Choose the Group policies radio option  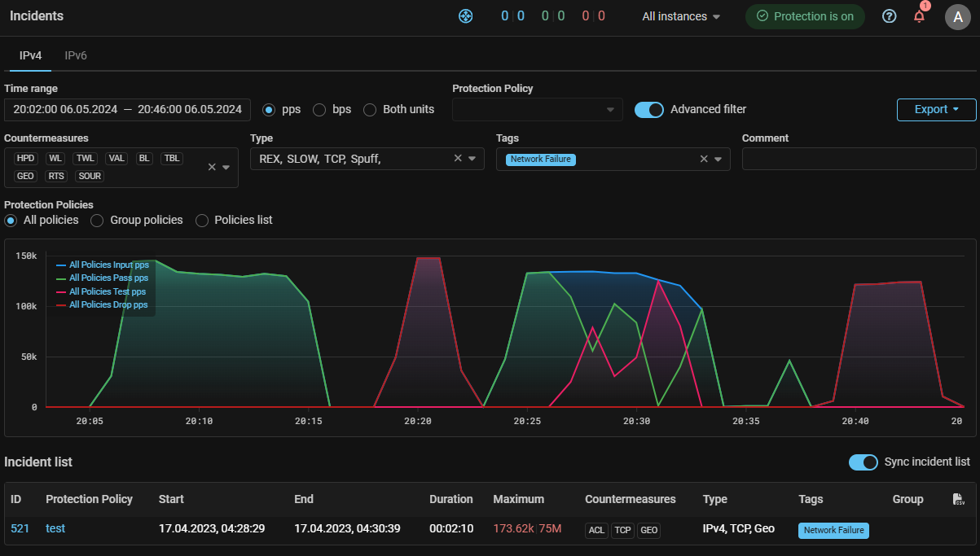pos(97,220)
